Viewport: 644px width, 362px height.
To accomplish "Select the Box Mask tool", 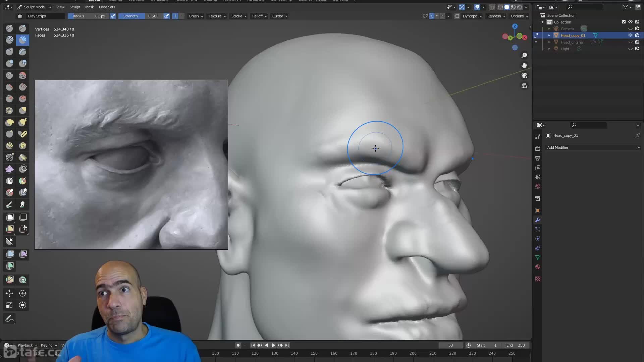I will (9, 217).
